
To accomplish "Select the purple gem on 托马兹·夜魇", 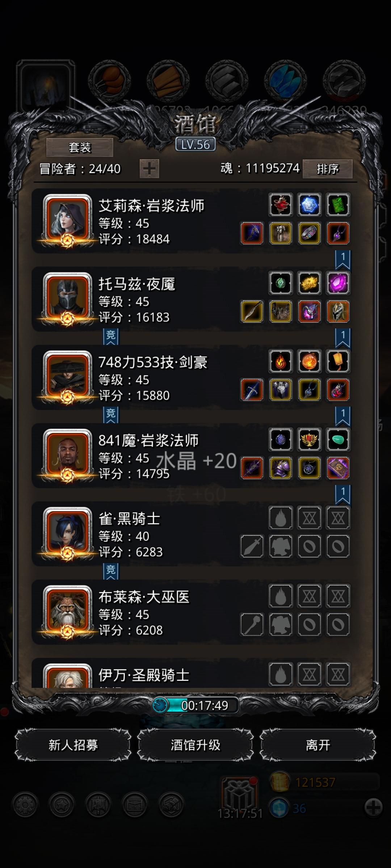I will (x=338, y=283).
